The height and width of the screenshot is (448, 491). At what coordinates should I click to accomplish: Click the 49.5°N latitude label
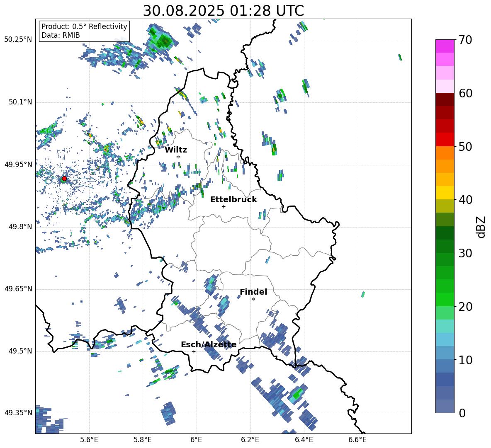pyautogui.click(x=20, y=351)
